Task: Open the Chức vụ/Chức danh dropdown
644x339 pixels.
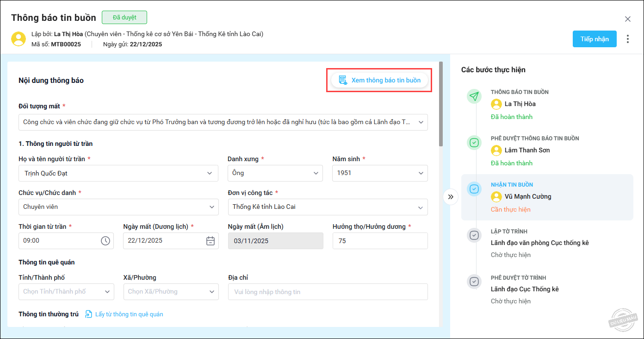Action: pyautogui.click(x=118, y=207)
